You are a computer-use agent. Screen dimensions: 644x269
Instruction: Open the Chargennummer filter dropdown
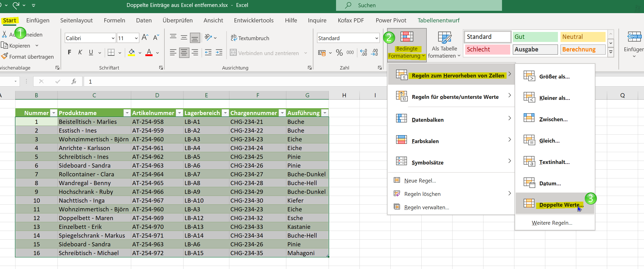coord(282,113)
